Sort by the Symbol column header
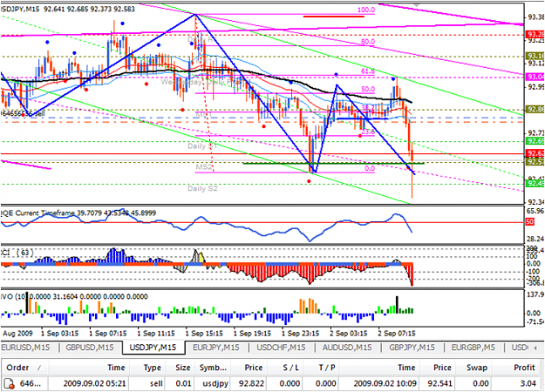Viewport: 545px width, 392px height. point(213,368)
